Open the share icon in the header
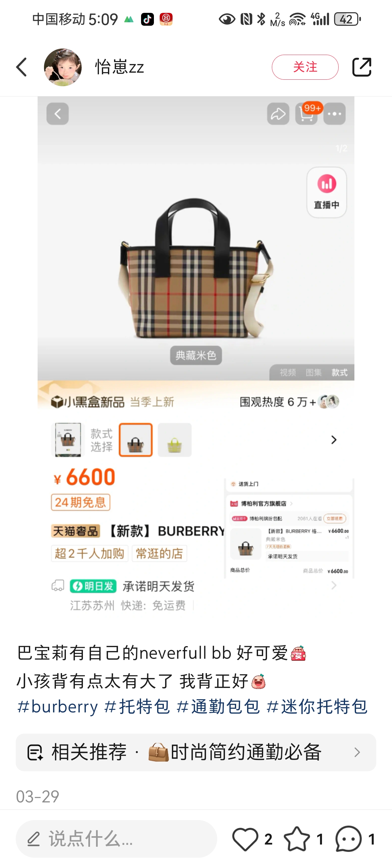The image size is (392, 868). 362,67
